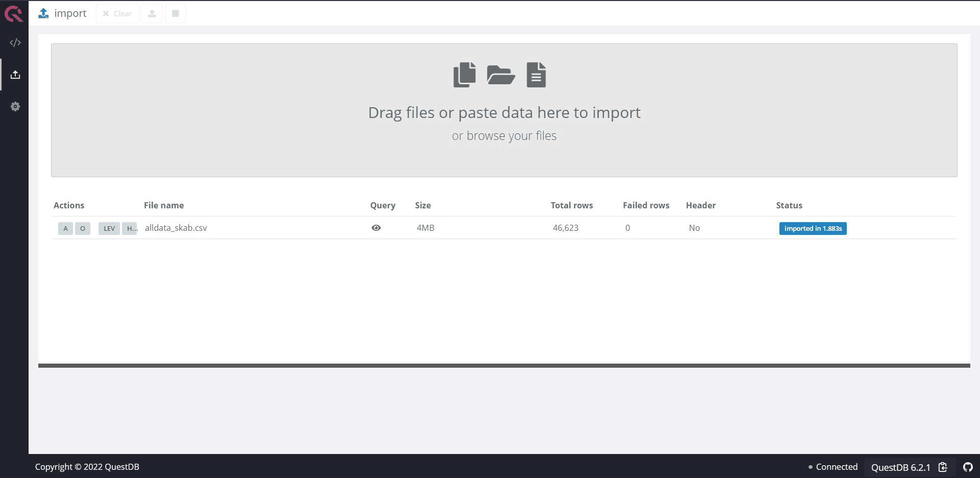This screenshot has width=980, height=478.
Task: Click the QuestDB logo in sidebar
Action: point(14,14)
